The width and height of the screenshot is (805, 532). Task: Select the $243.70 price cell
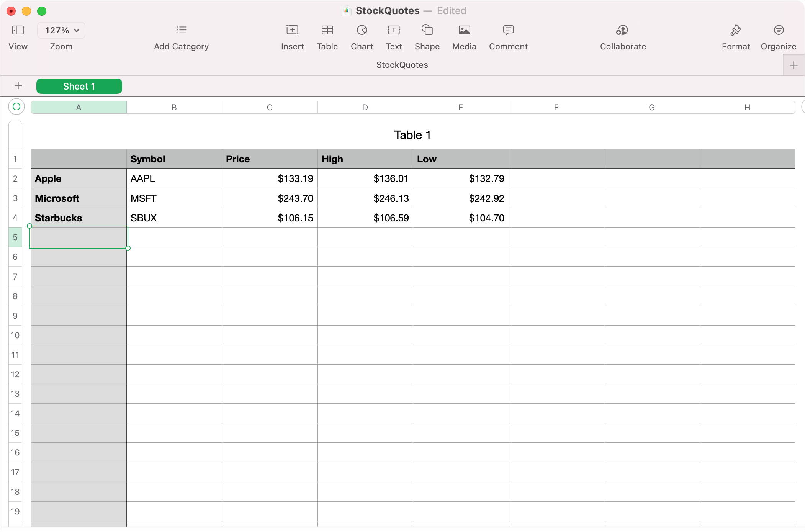click(270, 198)
